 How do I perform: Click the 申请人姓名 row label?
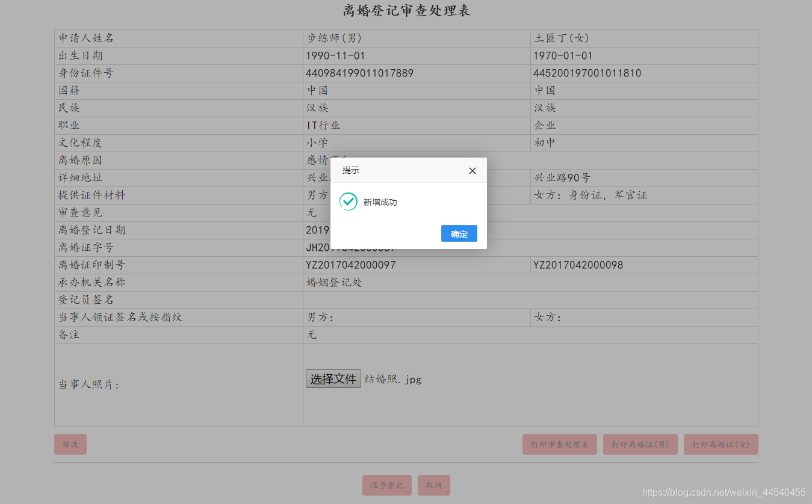pos(86,38)
